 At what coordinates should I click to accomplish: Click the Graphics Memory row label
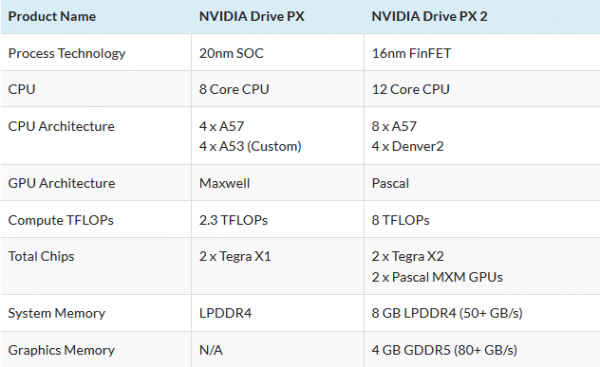(61, 350)
